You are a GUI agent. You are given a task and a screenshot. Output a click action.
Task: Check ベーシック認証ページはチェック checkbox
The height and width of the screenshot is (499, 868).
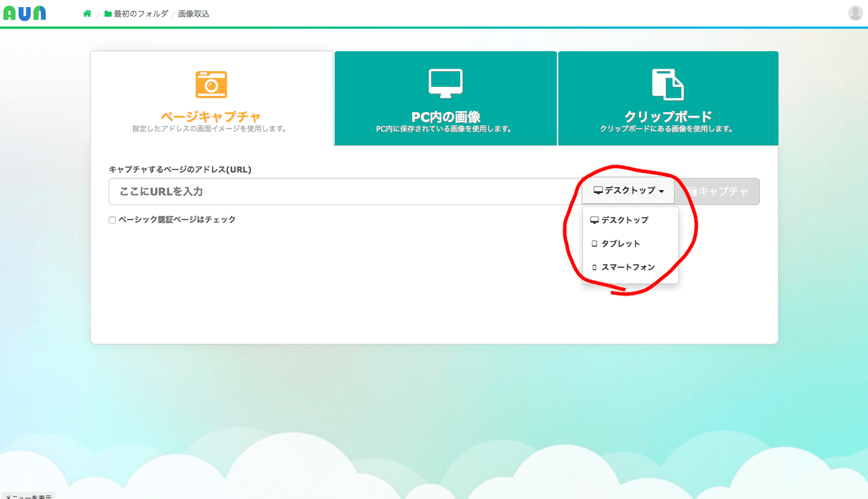(112, 220)
